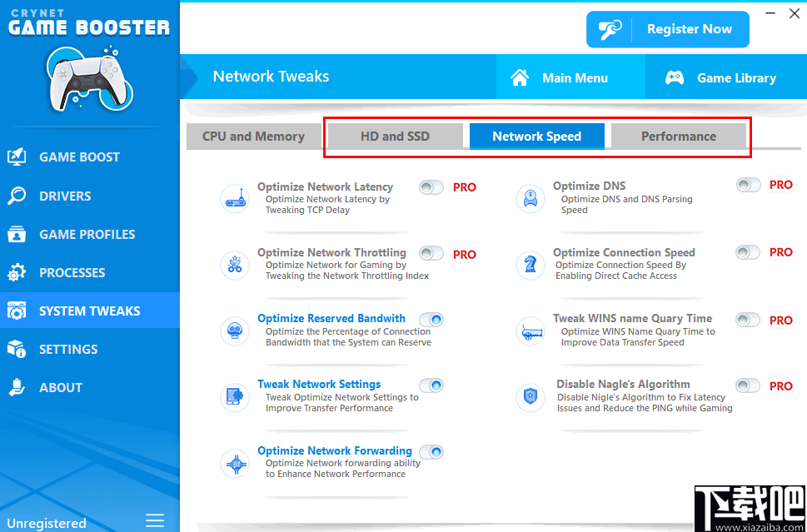Click PRO badge next to Optimize DNS
Viewport: 807px width, 532px height.
780,185
